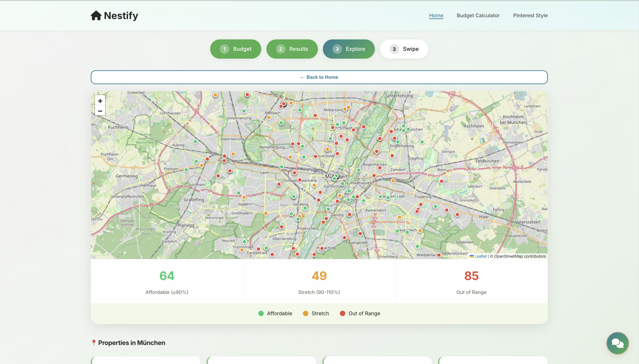Viewport: 639px width, 364px height.
Task: Go to the Results step
Action: (292, 49)
